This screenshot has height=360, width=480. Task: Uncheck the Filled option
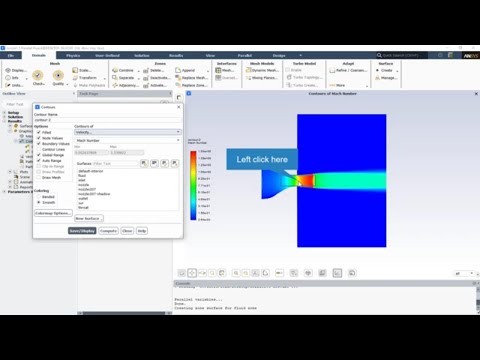pos(39,132)
